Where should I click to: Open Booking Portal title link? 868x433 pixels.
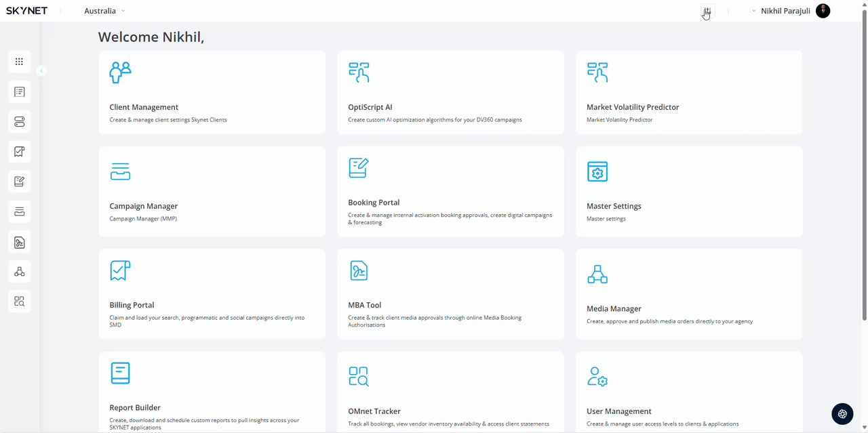(374, 202)
